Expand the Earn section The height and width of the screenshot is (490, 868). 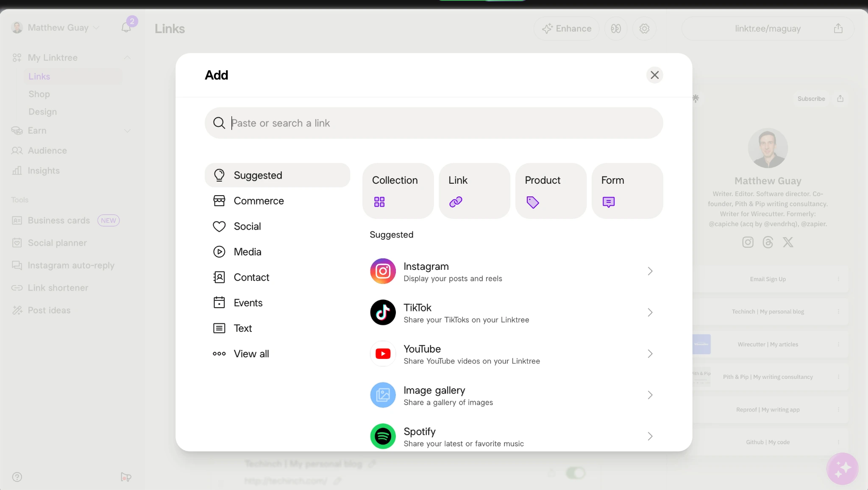click(127, 131)
